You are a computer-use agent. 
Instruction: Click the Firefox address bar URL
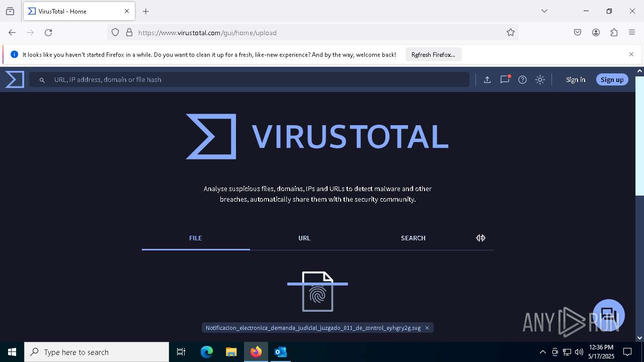(x=207, y=33)
